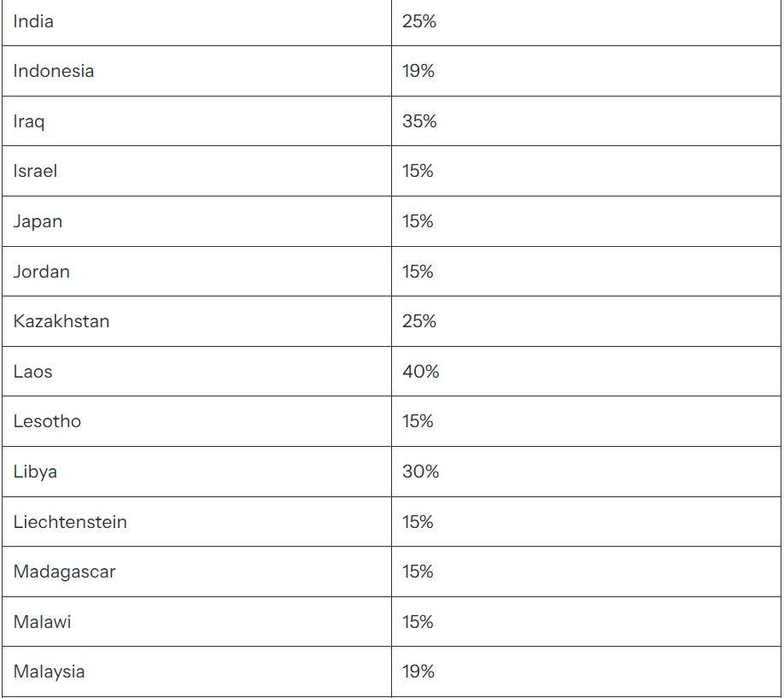Select the Liechtenstein country name
The height and width of the screenshot is (698, 784).
[x=70, y=522]
